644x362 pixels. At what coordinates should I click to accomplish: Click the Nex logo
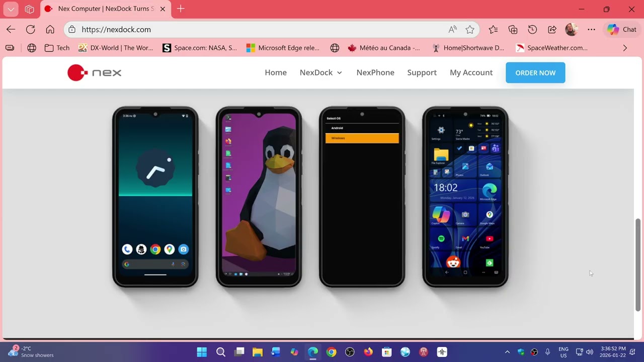(95, 73)
